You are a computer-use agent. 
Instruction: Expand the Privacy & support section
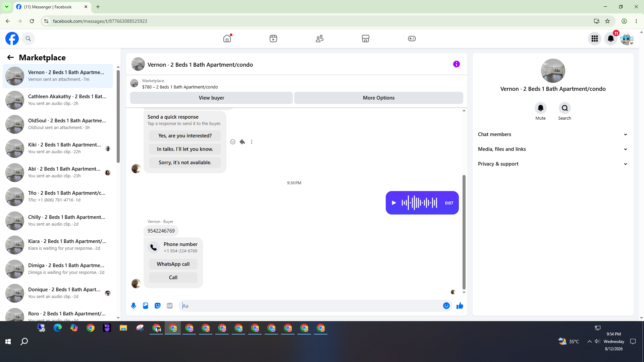553,164
